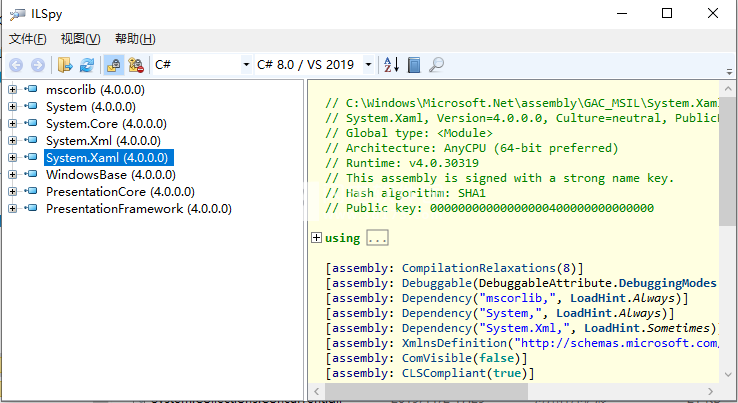Follow the ComVisible attribute link
The width and height of the screenshot is (738, 403).
(x=436, y=358)
